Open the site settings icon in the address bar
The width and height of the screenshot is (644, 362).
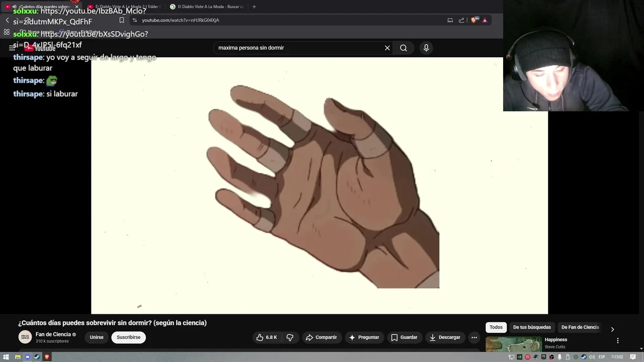click(x=135, y=20)
